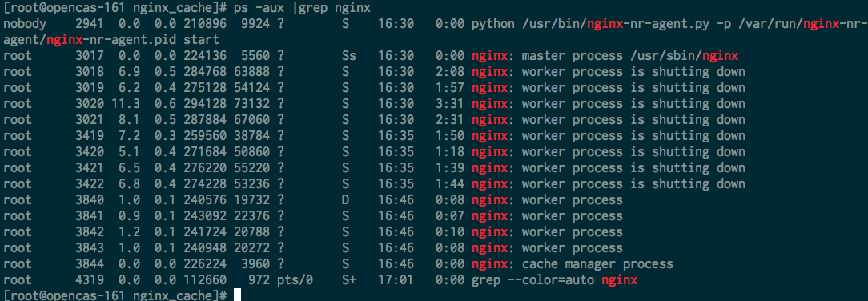Click CPU time 0:07
Viewport: 868px width, 301px height.
[450, 216]
